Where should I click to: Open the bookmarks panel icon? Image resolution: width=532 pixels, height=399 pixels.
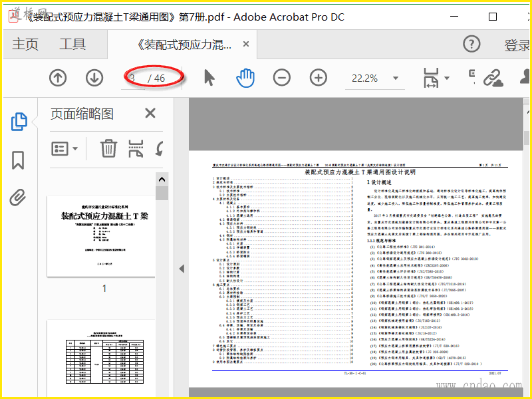point(18,160)
